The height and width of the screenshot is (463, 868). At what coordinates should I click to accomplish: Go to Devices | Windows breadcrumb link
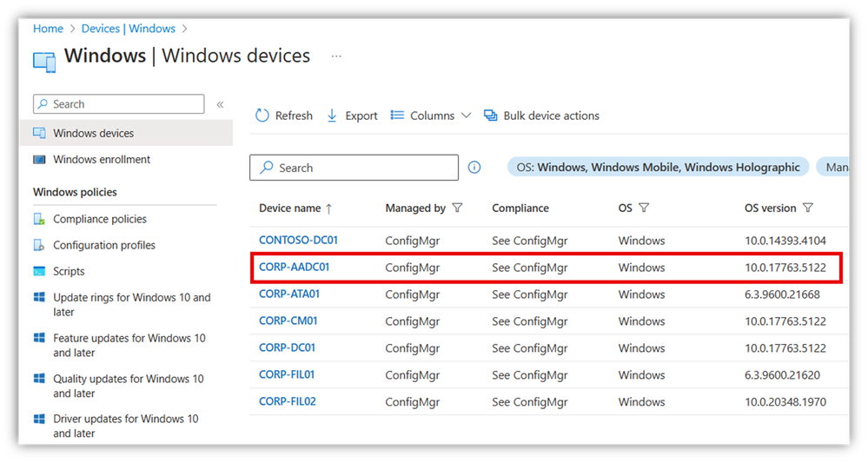coord(129,29)
